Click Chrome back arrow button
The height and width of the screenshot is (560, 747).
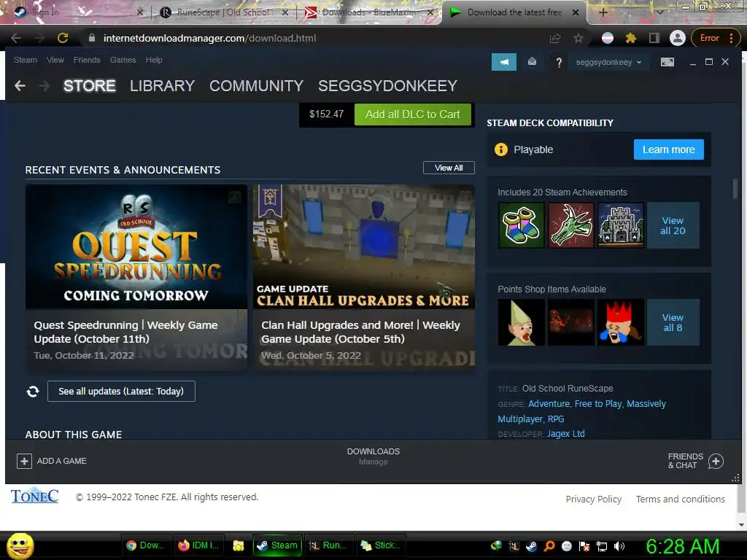(16, 38)
